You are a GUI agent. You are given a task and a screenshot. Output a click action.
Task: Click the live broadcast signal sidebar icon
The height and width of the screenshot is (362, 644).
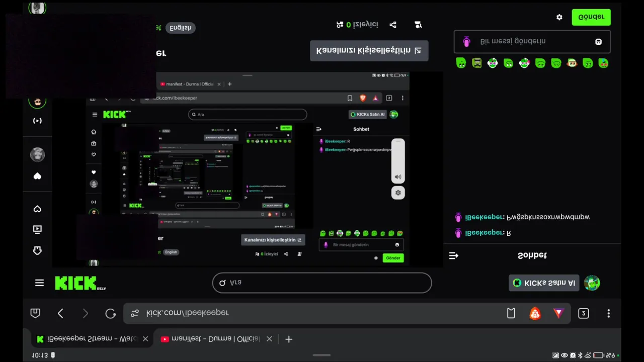click(37, 121)
